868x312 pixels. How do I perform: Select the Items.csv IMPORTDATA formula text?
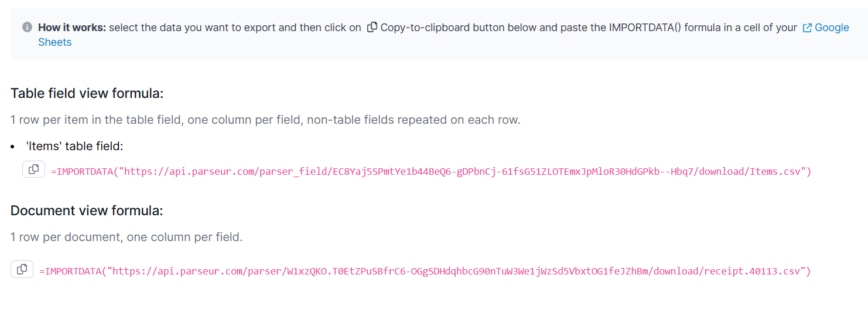[430, 172]
